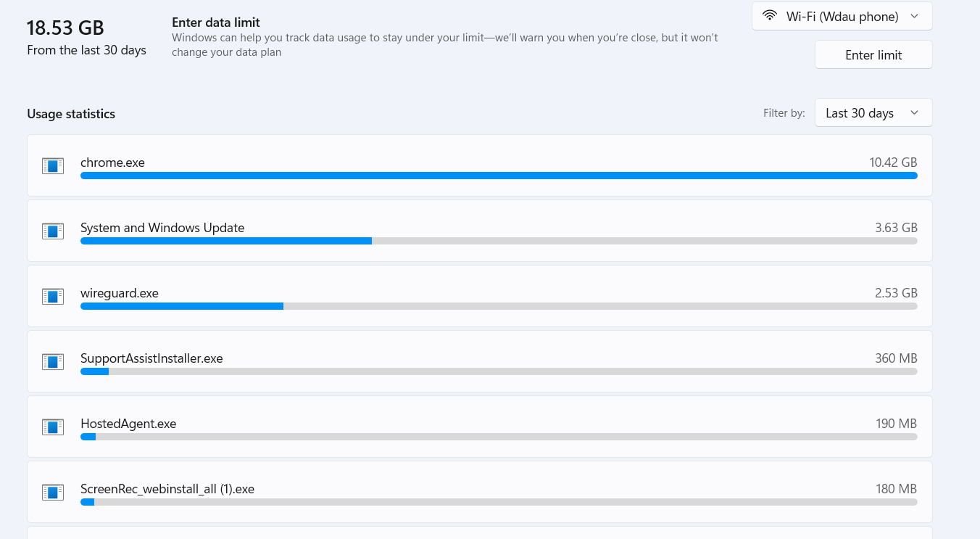The height and width of the screenshot is (539, 980).
Task: Click the Enter limit button
Action: (873, 55)
